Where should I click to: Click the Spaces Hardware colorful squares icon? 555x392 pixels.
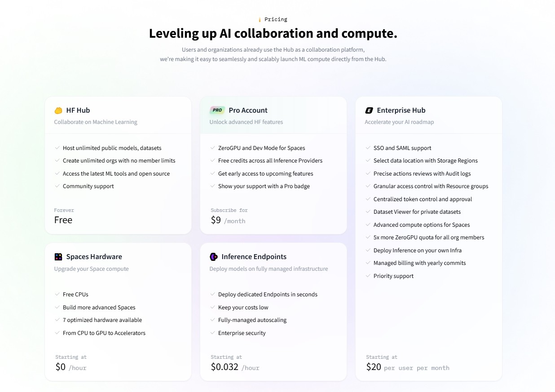pos(58,257)
